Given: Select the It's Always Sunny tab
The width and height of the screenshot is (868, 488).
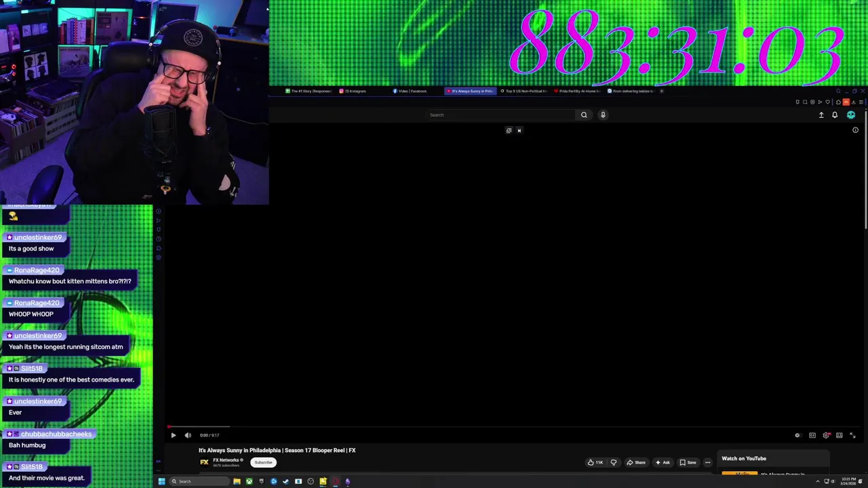Looking at the screenshot, I should click(x=470, y=91).
